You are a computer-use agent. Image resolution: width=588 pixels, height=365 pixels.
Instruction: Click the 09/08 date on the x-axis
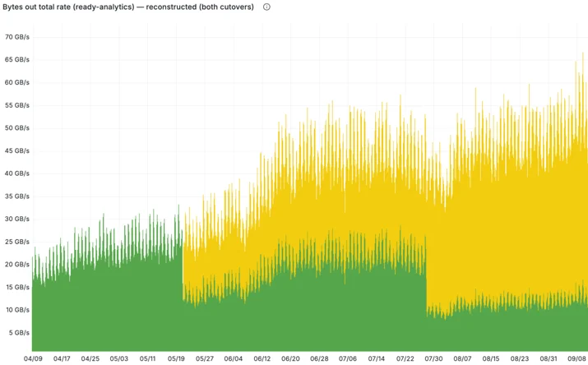577,358
